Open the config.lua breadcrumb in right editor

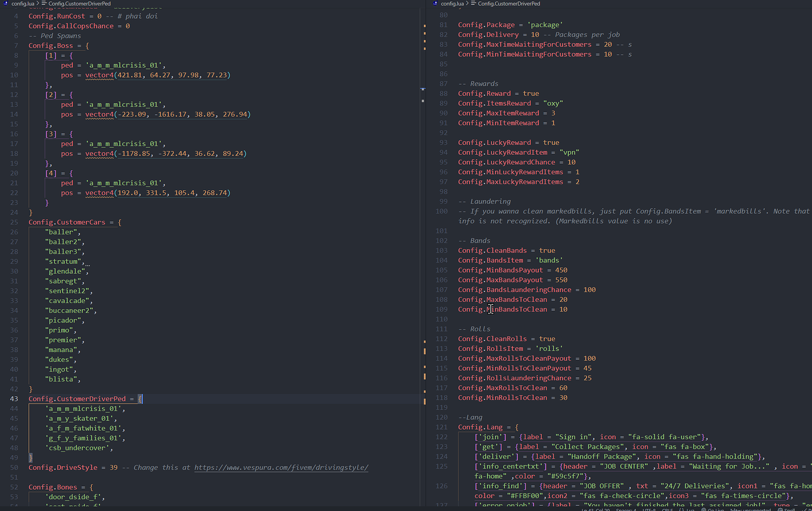452,4
